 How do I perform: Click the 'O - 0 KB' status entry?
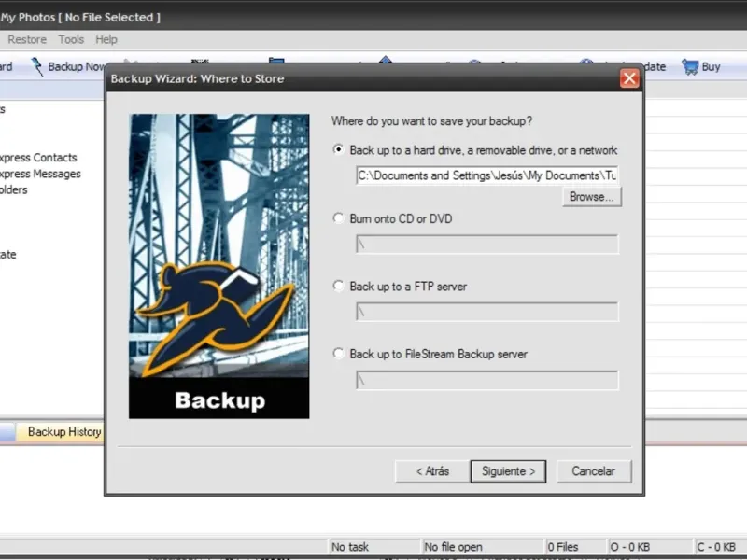pyautogui.click(x=629, y=547)
